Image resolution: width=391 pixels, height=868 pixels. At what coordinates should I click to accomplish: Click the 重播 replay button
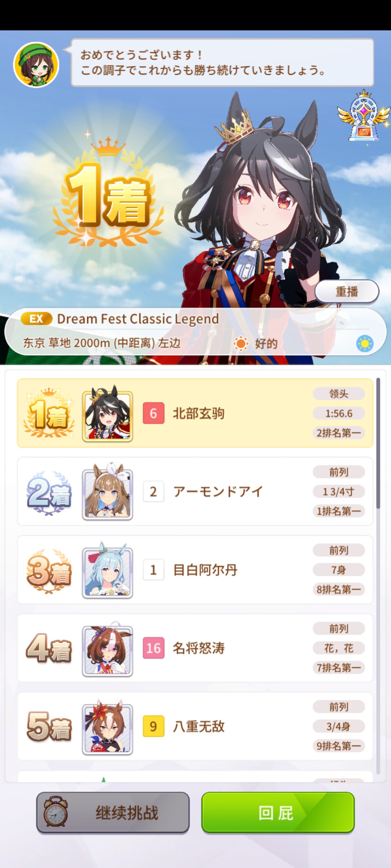tap(347, 291)
